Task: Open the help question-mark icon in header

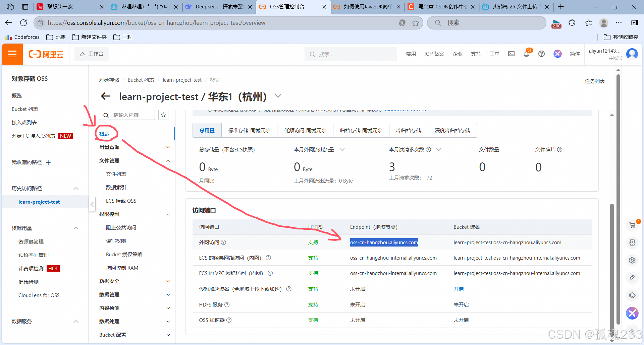Action: pos(541,54)
